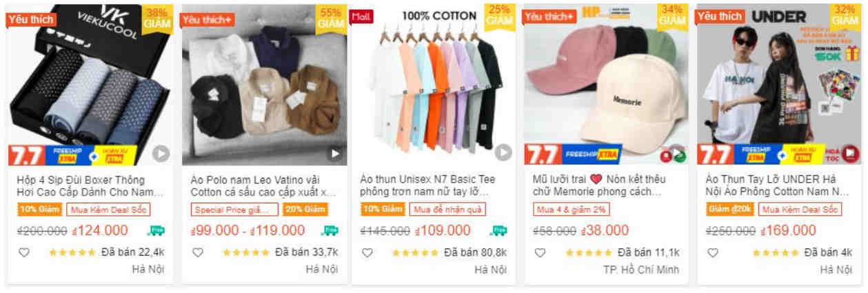Click free shipping truck icon on boxer item
The height and width of the screenshot is (293, 868).
[157, 231]
